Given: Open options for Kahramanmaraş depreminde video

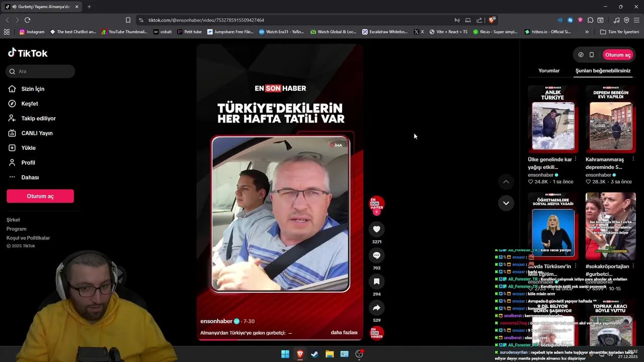Looking at the screenshot, I should (633, 159).
